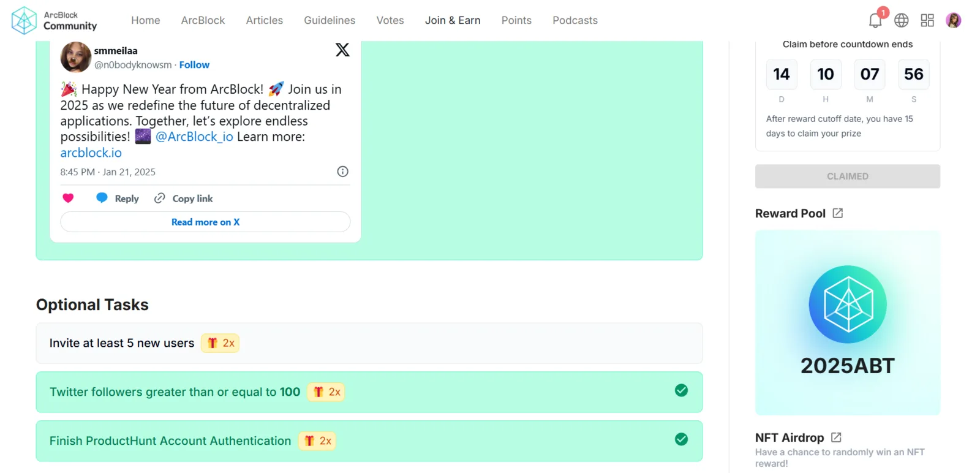Click the tweet timestamp Jan 21, 2025

click(108, 172)
